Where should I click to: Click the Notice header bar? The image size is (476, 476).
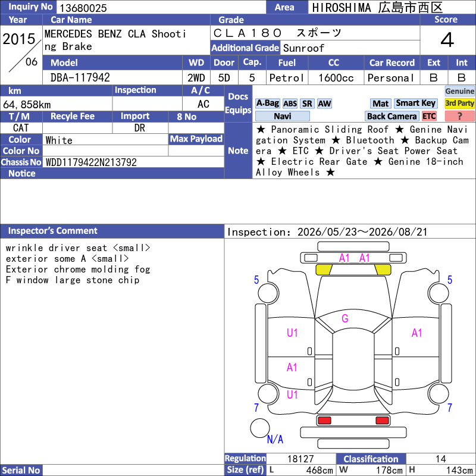(112, 173)
